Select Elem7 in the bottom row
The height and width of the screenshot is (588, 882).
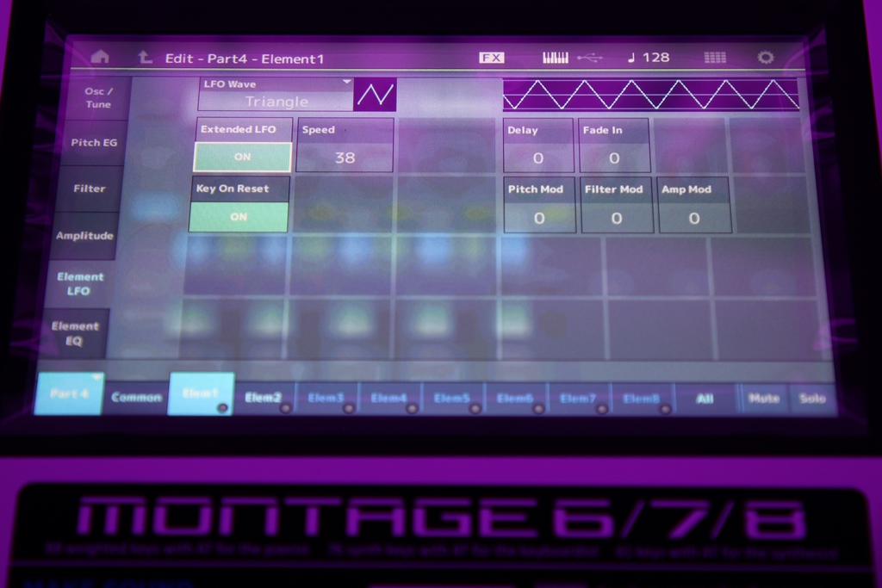578,398
